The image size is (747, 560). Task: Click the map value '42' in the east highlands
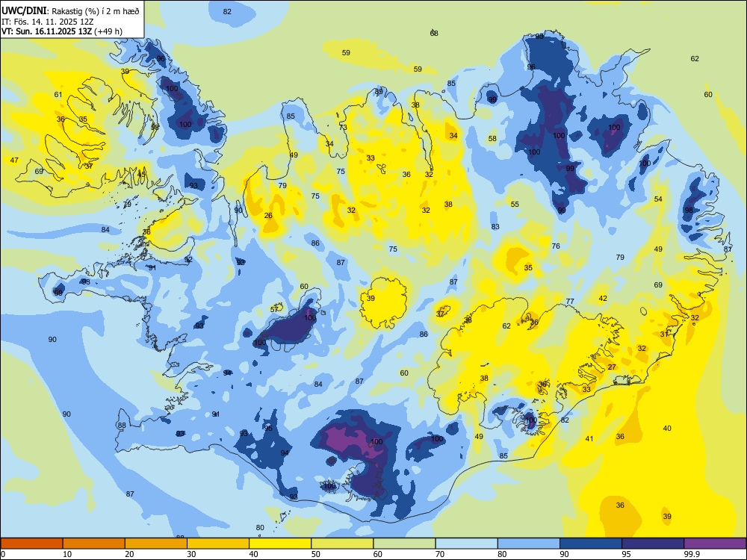[x=603, y=299]
